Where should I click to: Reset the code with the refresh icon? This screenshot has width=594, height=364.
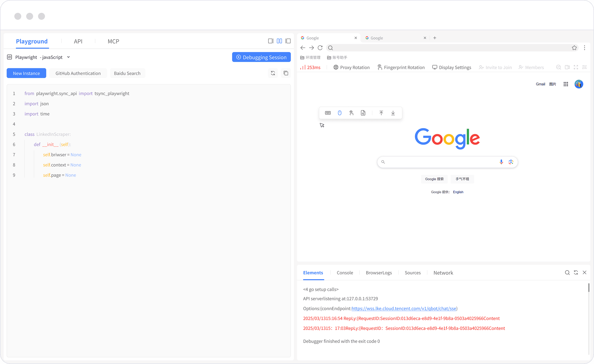273,73
